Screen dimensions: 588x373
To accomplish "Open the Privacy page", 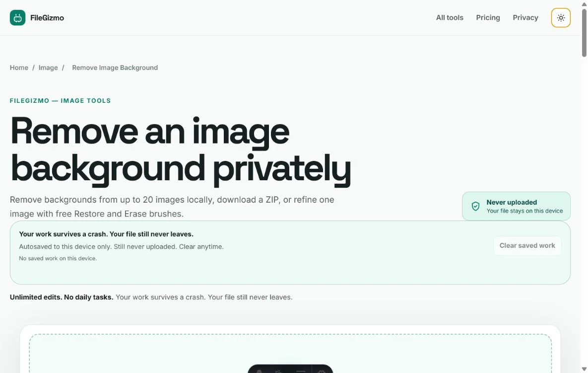I will [x=525, y=18].
